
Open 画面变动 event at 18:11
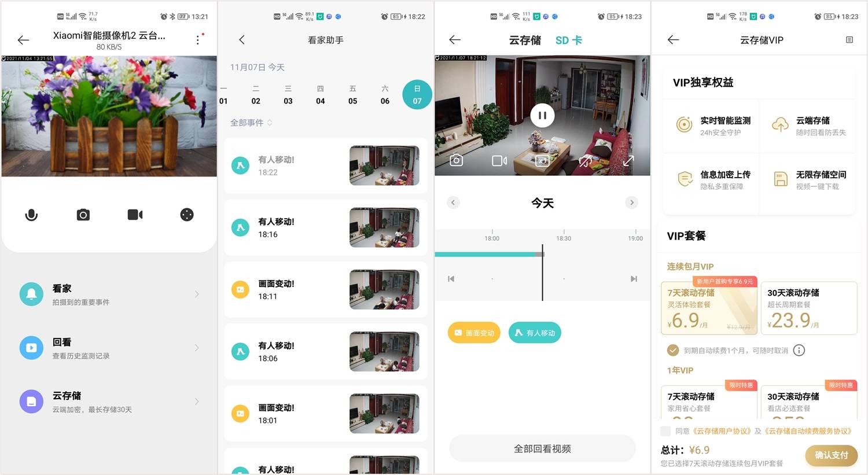325,289
